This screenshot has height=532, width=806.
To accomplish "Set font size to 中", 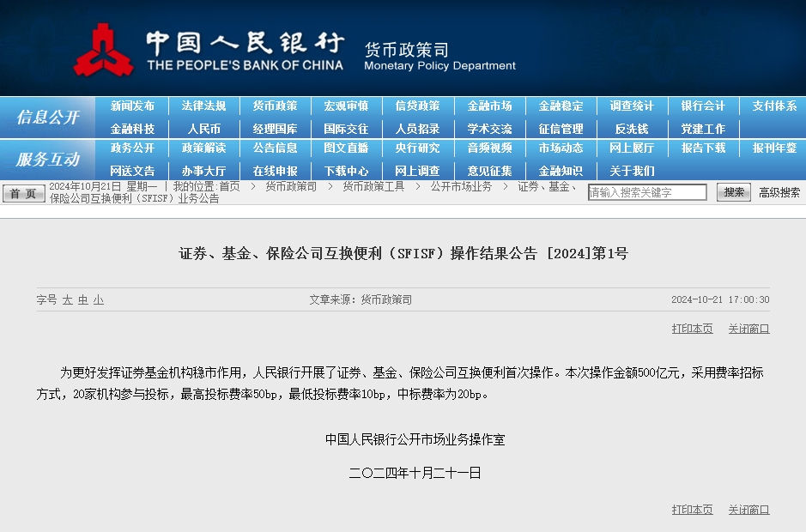I will [82, 299].
